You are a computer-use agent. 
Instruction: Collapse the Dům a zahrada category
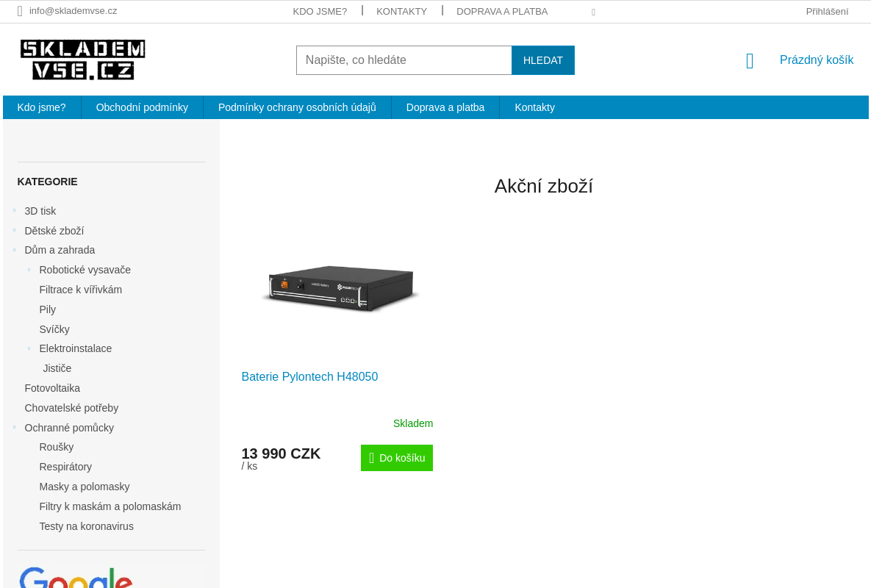14,250
